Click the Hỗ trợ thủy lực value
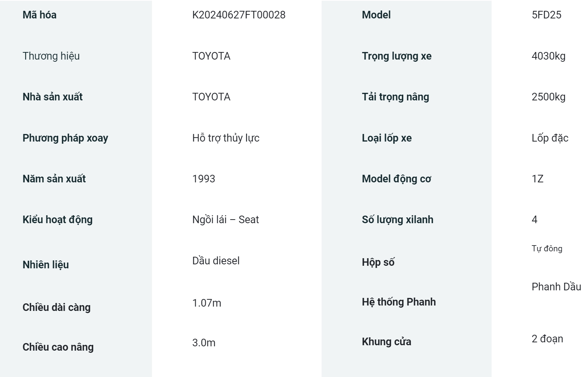The height and width of the screenshot is (377, 588). point(226,138)
